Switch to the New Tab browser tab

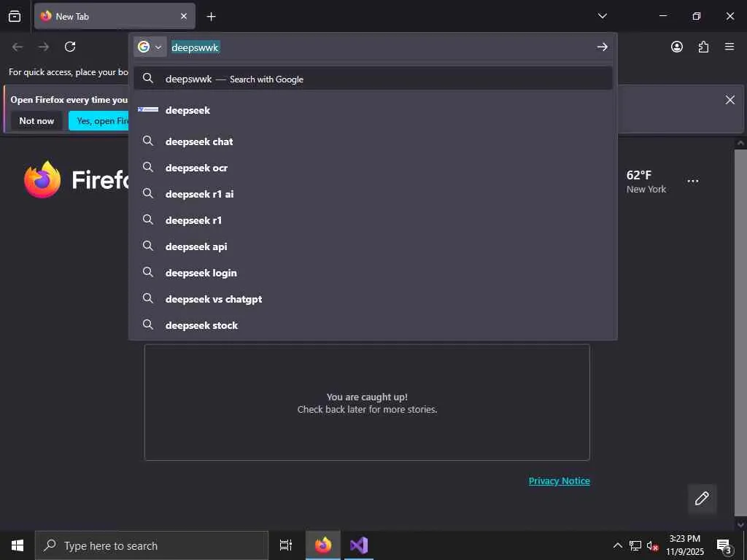pyautogui.click(x=115, y=16)
